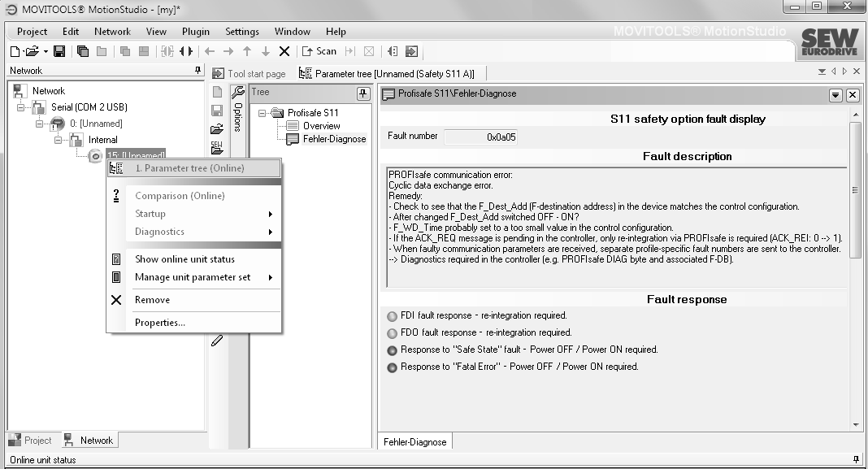Viewport: 868px width, 469px height.
Task: Click the round icon of unit 15
Action: [x=95, y=156]
